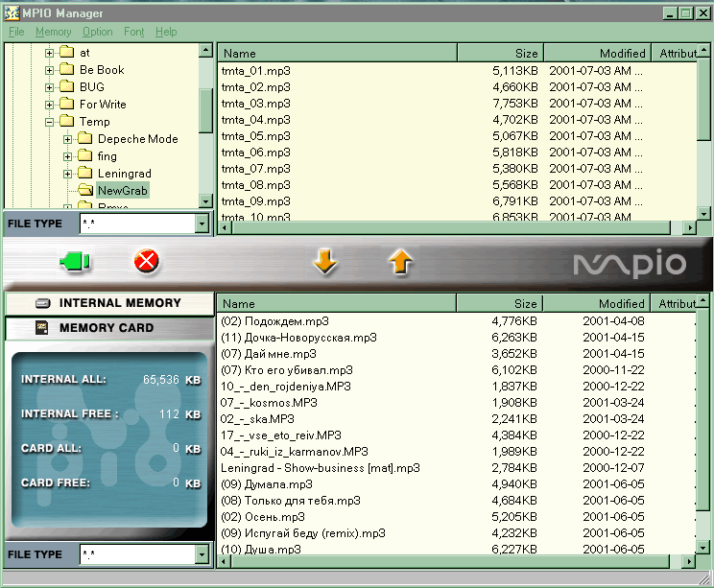This screenshot has width=714, height=588.
Task: Click the orange upload arrow icon
Action: (x=400, y=261)
